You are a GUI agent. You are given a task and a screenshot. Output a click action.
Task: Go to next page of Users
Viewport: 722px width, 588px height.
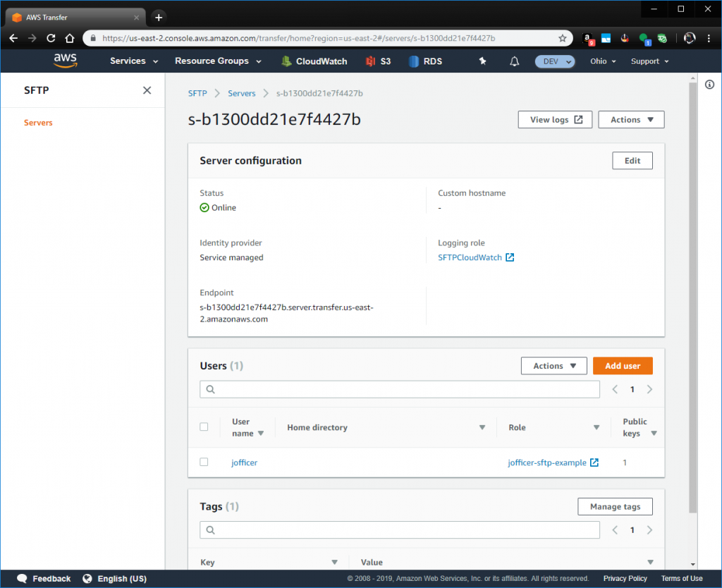649,390
